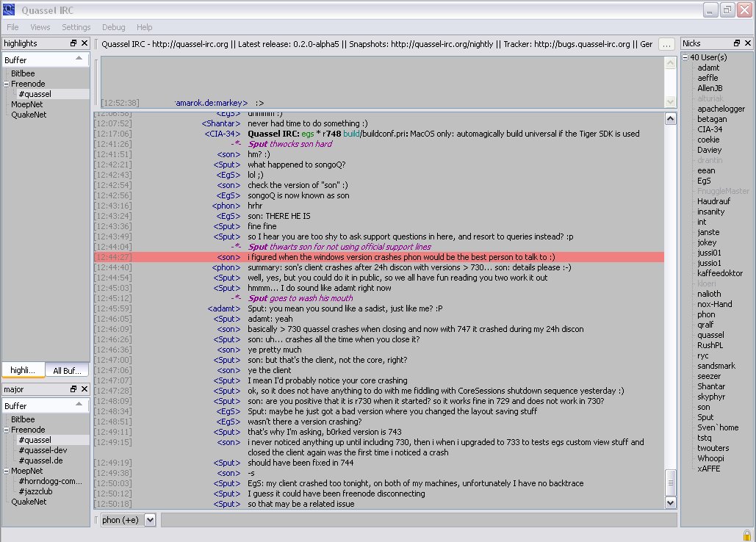Open the Help menu
756x542 pixels.
point(144,27)
